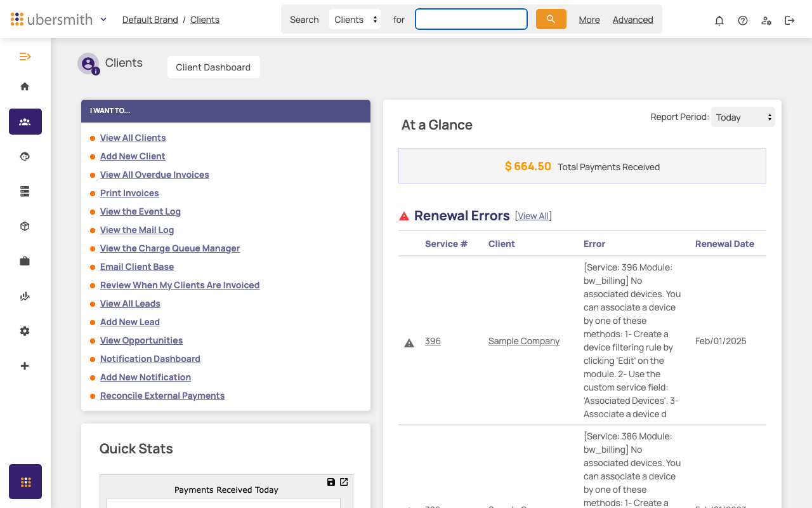
Task: Click the Feb/01/2025 renewal date
Action: click(721, 341)
